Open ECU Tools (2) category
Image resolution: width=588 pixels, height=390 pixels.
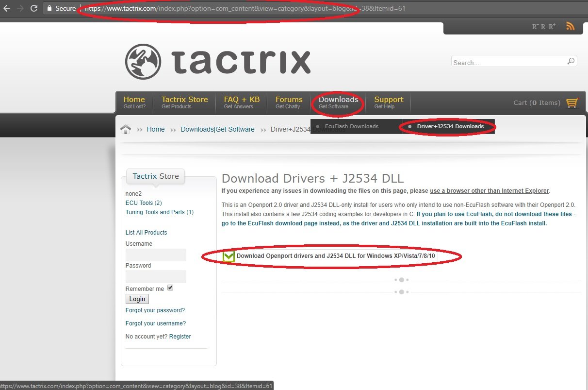click(144, 203)
